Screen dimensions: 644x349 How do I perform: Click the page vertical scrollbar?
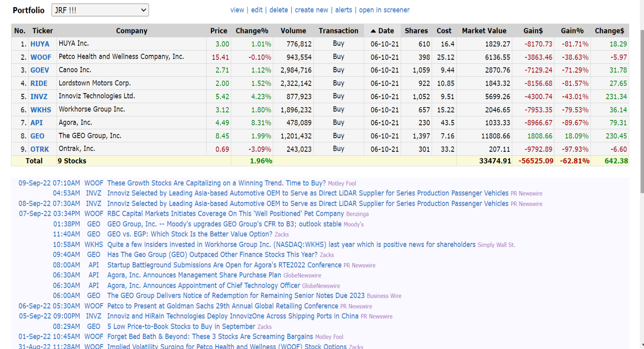click(642, 111)
